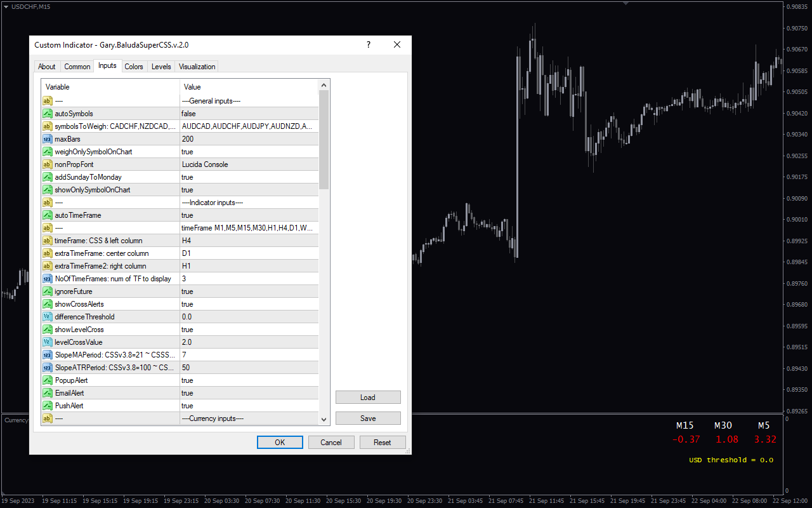Click the string icon beside timeFrame: CSS & left column
The height and width of the screenshot is (508, 812).
(x=48, y=241)
